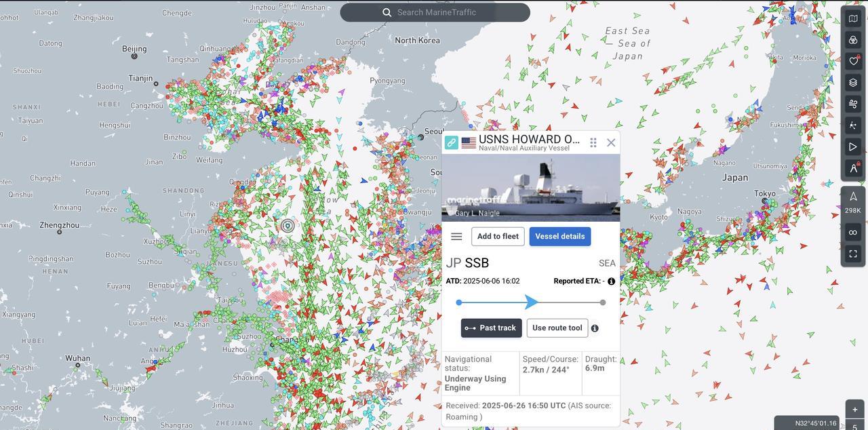Image resolution: width=868 pixels, height=430 pixels.
Task: Click the drag handle dots on vessel popup
Action: [593, 142]
